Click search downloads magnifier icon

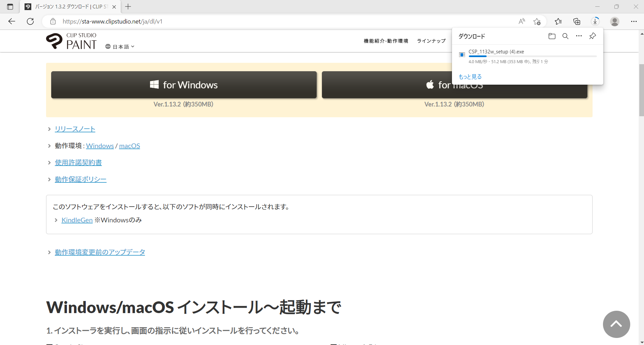(565, 36)
